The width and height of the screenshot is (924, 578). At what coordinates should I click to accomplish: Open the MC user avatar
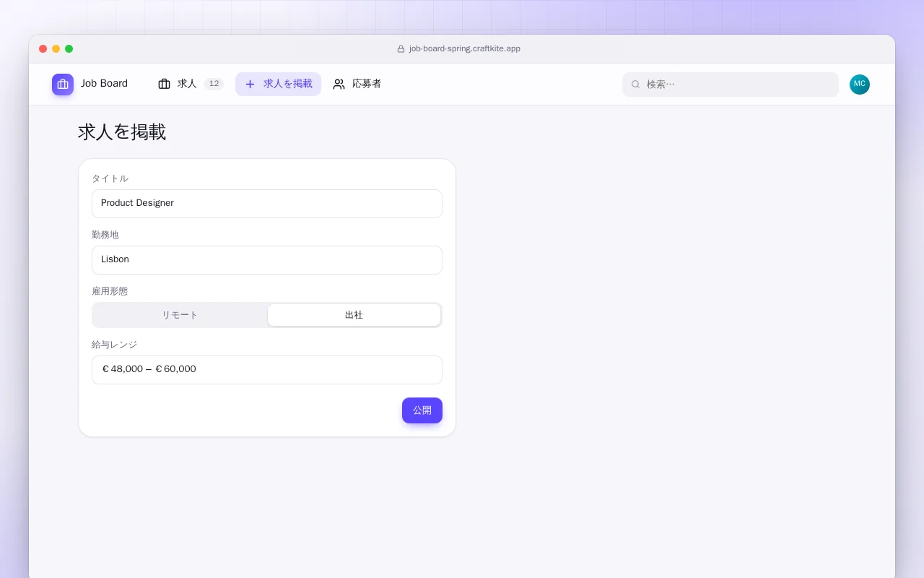coord(860,85)
